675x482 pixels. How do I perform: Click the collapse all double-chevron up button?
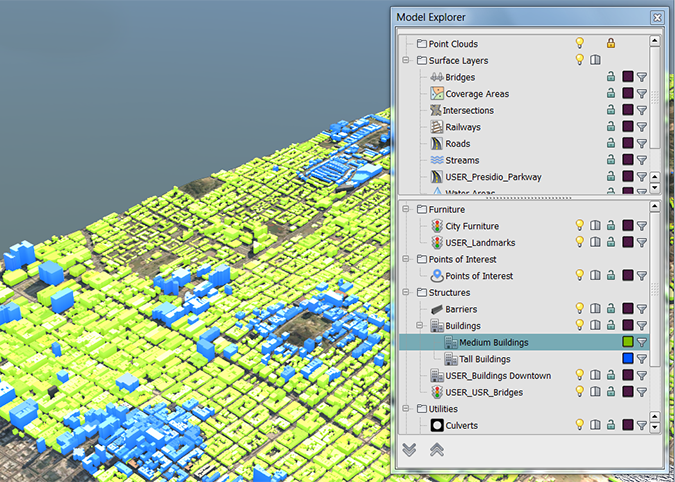437,450
